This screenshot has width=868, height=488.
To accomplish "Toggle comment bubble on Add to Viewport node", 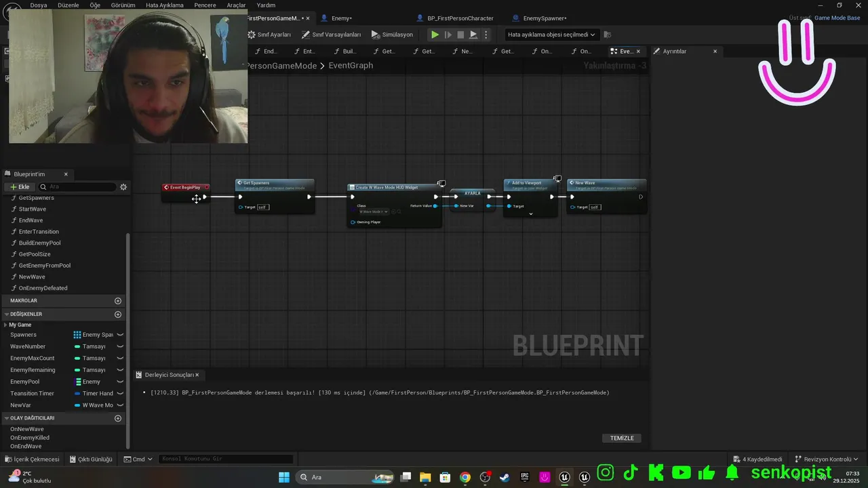I will [557, 179].
